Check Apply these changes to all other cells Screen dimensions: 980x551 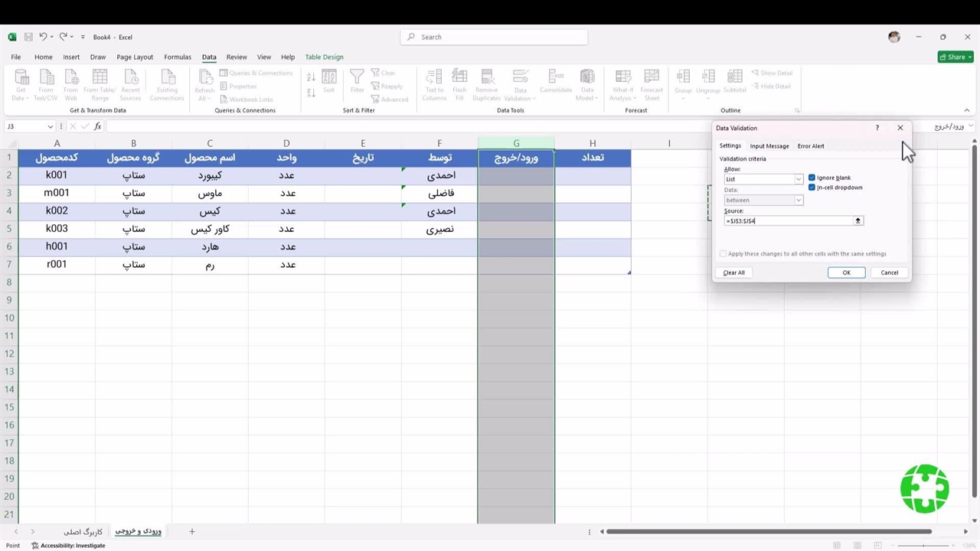click(x=723, y=254)
